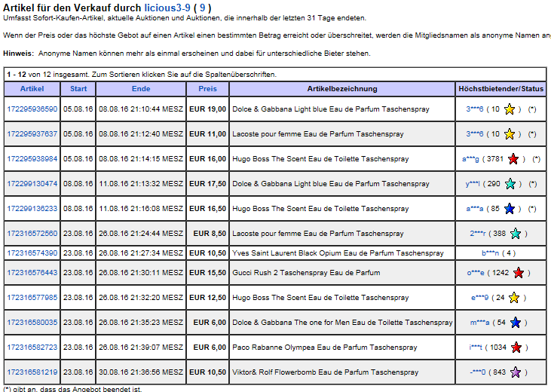Click blue star beside a***a (85)
The height and width of the screenshot is (392, 551).
pos(510,209)
